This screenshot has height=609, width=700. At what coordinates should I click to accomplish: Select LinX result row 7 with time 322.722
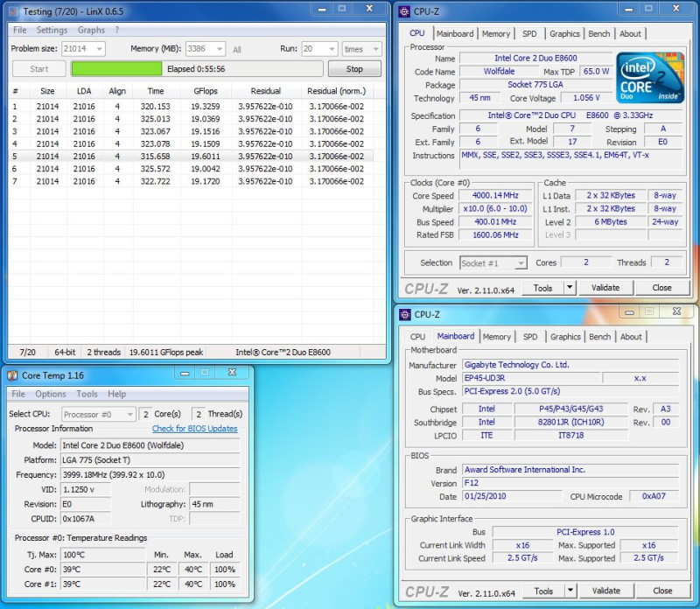coord(191,181)
